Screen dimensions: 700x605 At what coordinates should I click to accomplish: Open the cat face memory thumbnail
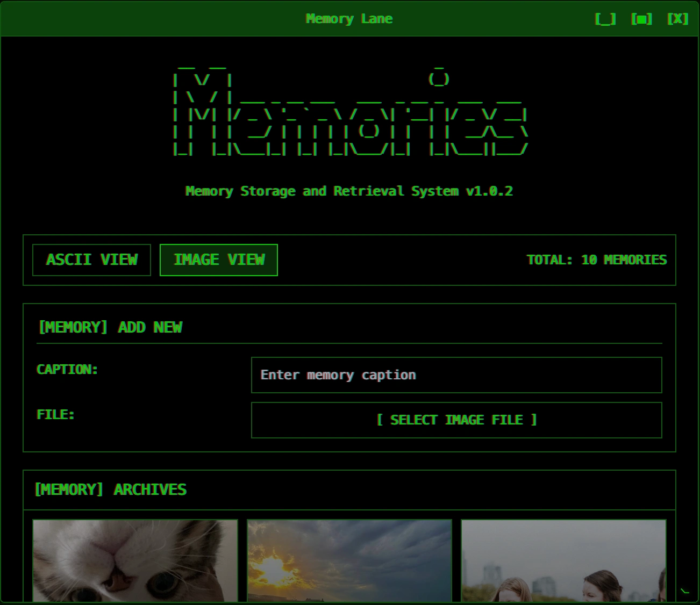(x=135, y=561)
